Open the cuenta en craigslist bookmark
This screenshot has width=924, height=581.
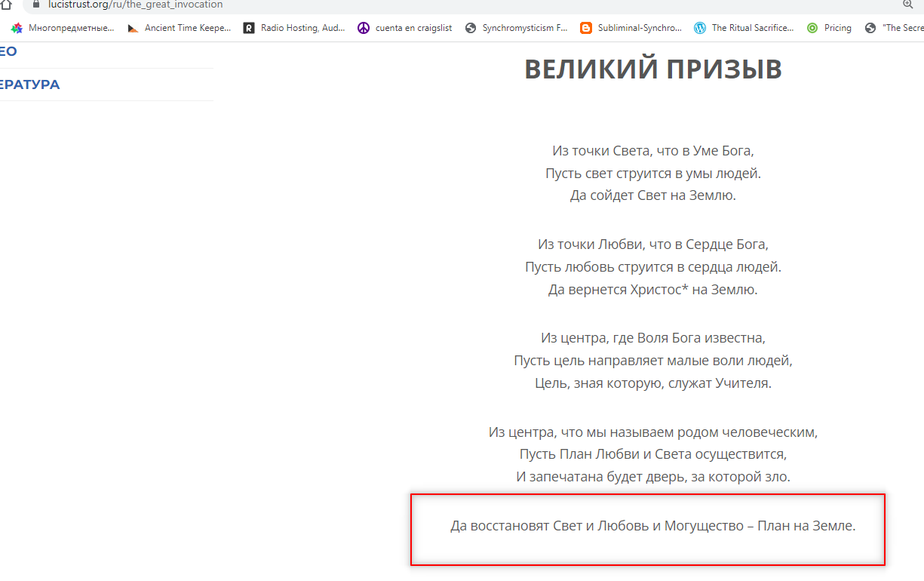405,28
